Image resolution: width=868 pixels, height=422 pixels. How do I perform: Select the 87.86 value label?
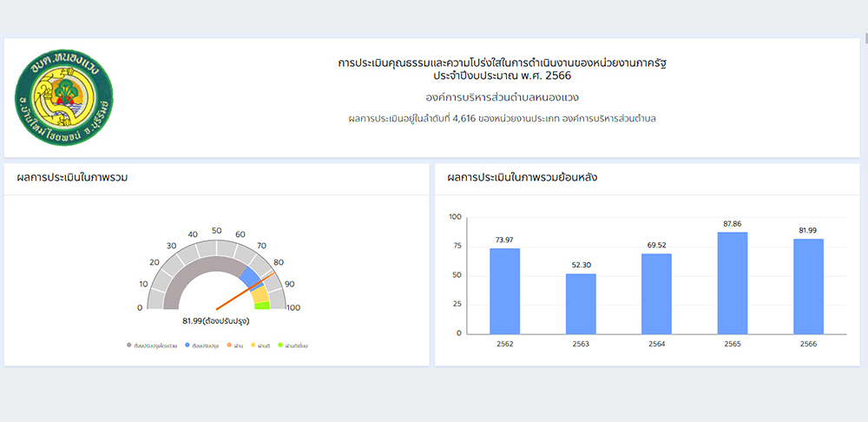[733, 224]
